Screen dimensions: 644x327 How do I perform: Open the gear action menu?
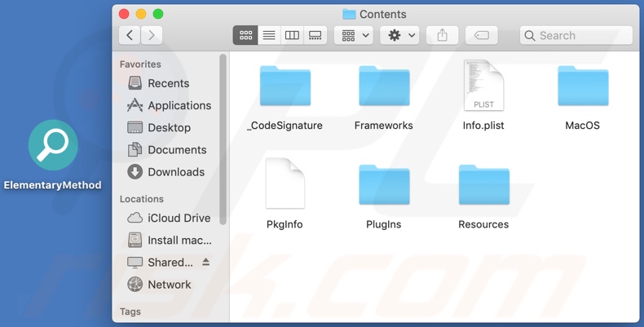399,35
